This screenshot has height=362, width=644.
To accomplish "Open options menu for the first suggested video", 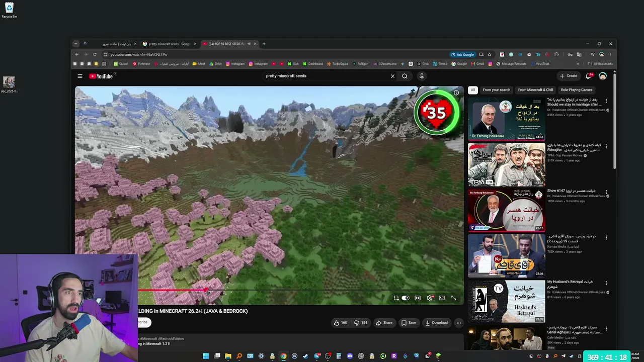I will (x=606, y=101).
